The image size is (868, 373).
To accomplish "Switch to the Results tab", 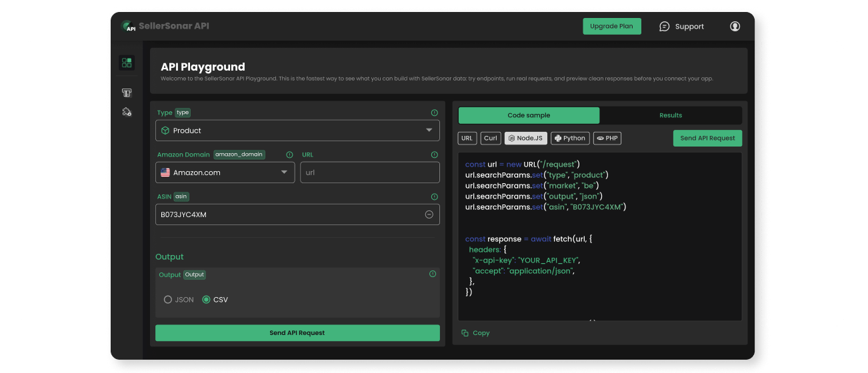I will pos(670,115).
